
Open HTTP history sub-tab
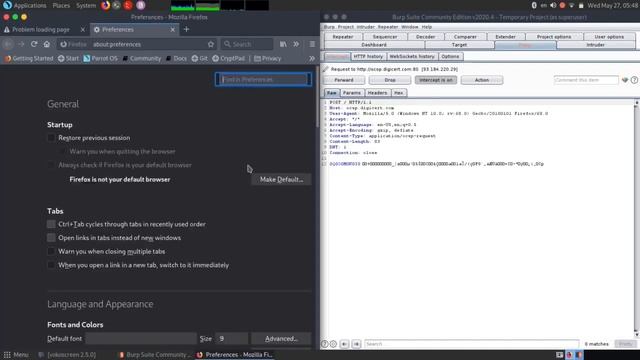pos(368,56)
